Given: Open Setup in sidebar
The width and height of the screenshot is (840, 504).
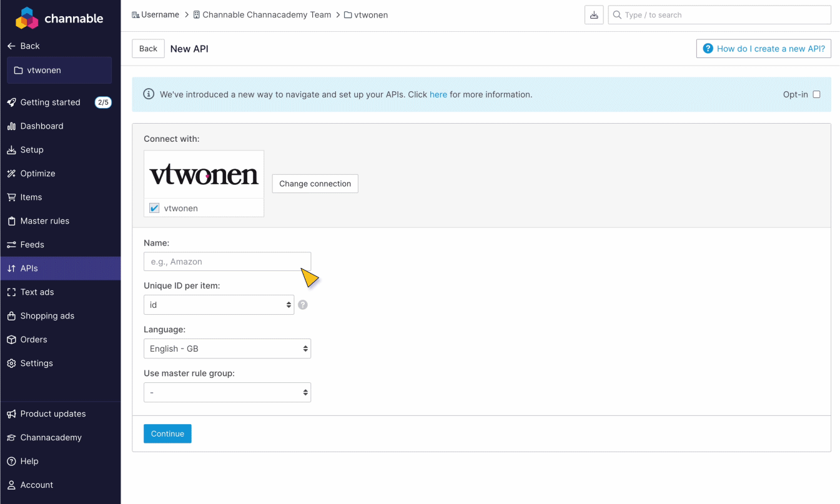Looking at the screenshot, I should (x=32, y=150).
